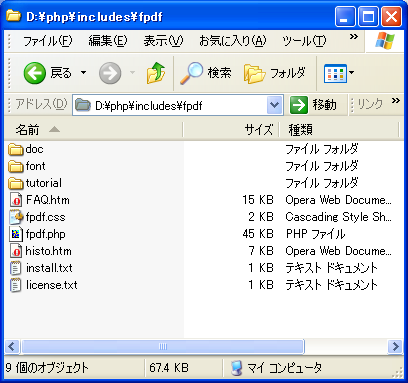Click the horizontal scrollbar thumb
This screenshot has height=383, width=408.
point(163,346)
